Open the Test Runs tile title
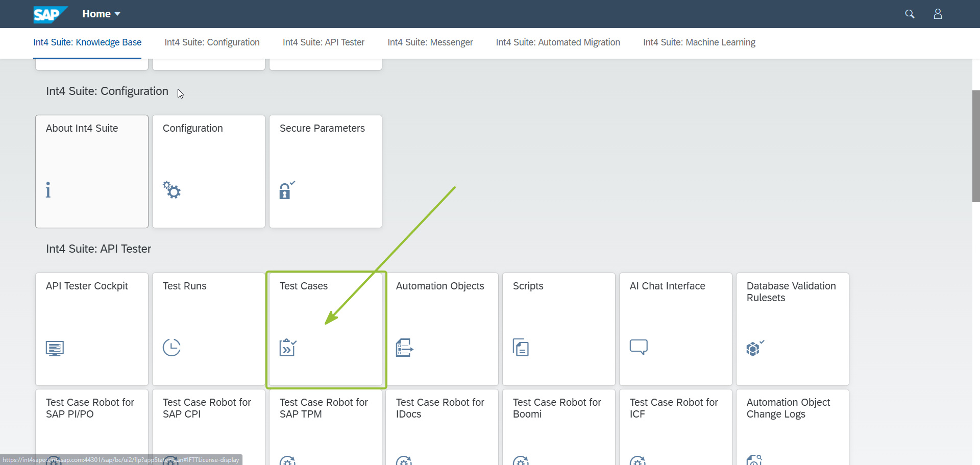The height and width of the screenshot is (465, 980). 185,286
